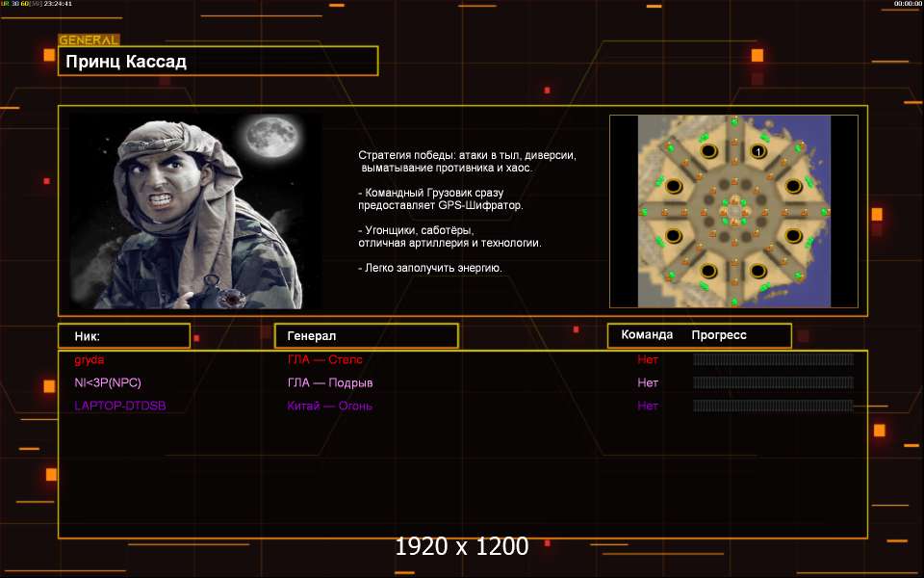Select the "Прогресс" column header
Viewport: 924px width, 578px height.
pyautogui.click(x=718, y=336)
